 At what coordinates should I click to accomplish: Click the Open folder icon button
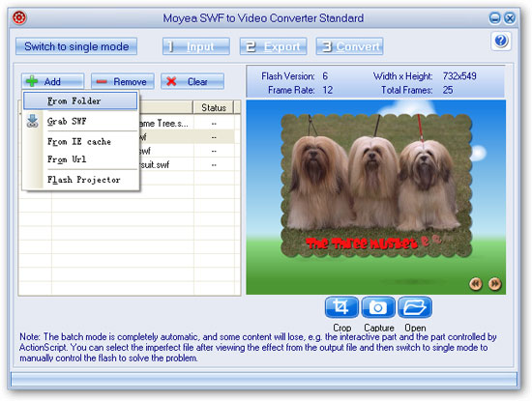tap(415, 307)
